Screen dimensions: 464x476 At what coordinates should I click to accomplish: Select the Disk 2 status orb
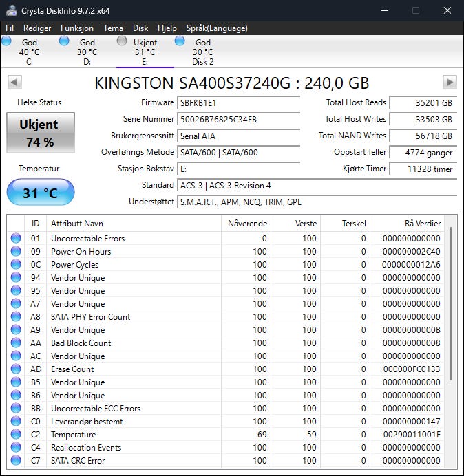pos(180,41)
